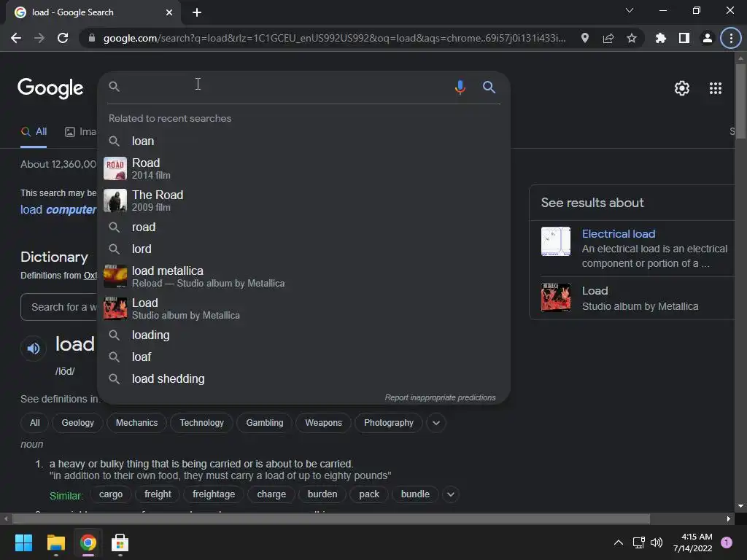Choose the 'load shedding' suggestion
This screenshot has width=747, height=560.
pyautogui.click(x=303, y=379)
